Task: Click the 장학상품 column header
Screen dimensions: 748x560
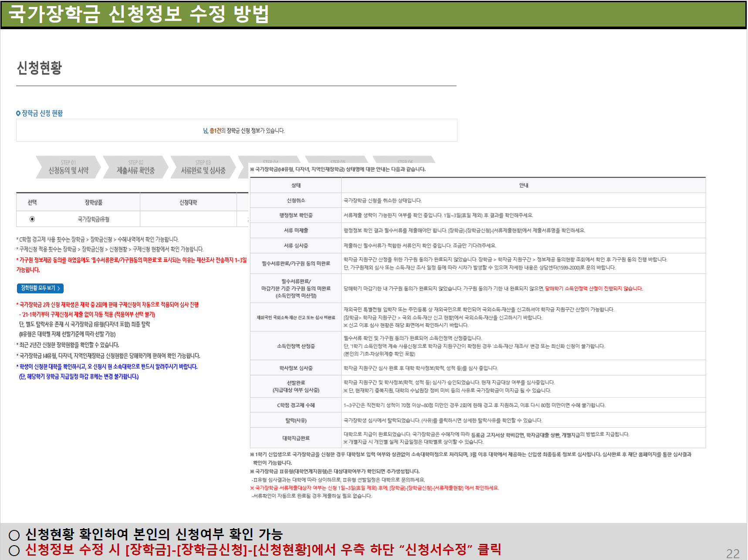Action: pos(94,202)
